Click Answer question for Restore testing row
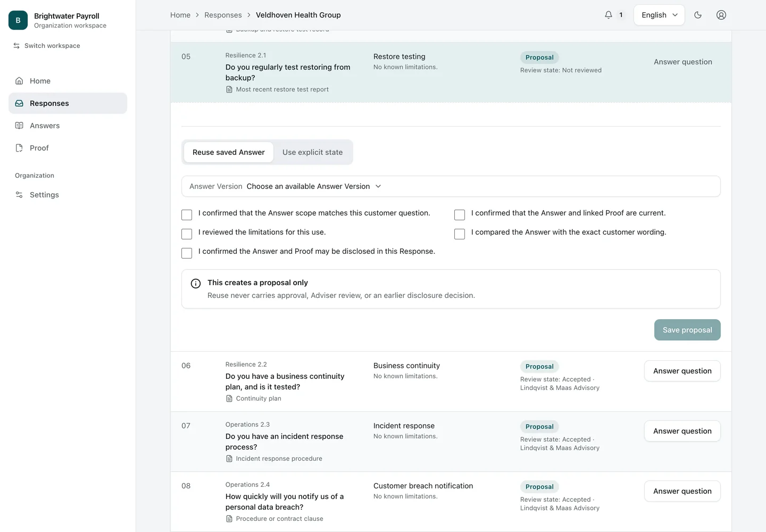This screenshot has width=766, height=532. 683,62
